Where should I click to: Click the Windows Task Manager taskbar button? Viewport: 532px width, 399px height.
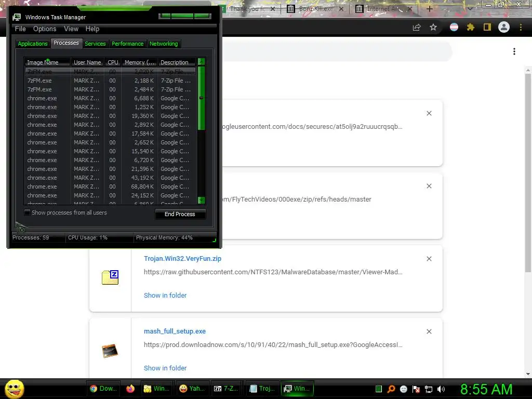coord(297,389)
